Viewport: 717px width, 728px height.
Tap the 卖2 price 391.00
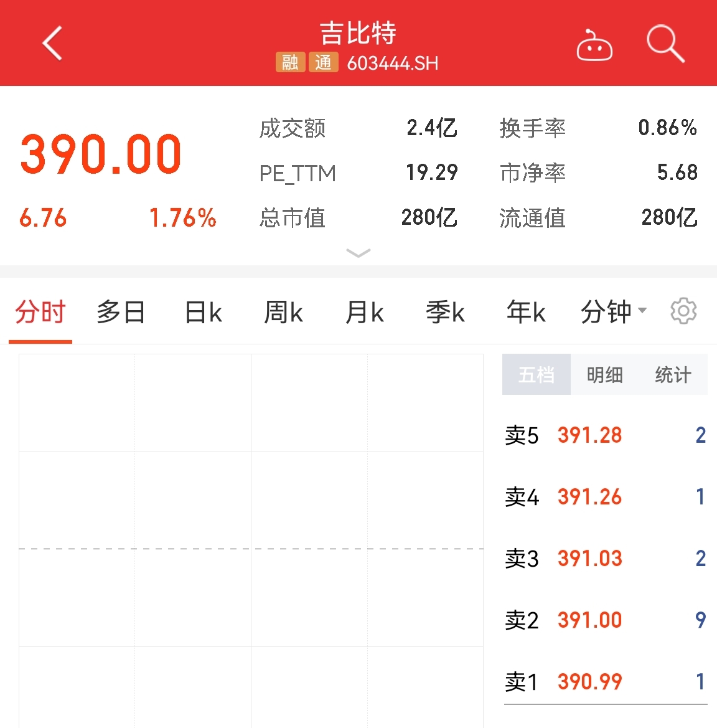point(589,620)
